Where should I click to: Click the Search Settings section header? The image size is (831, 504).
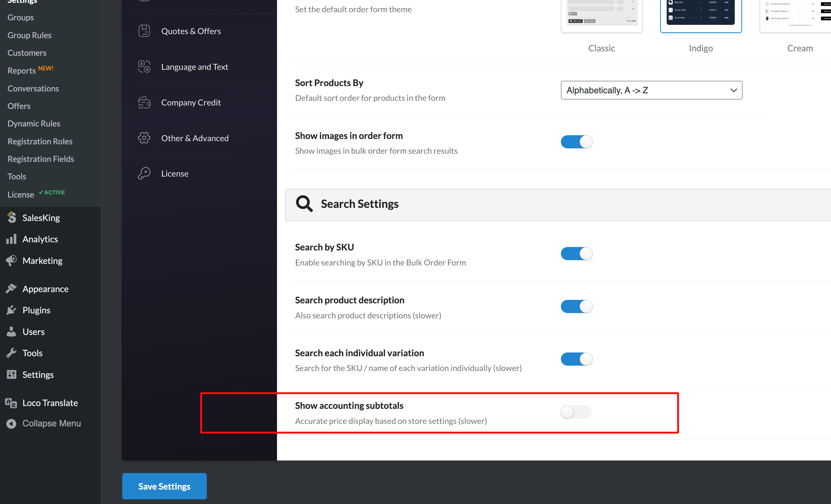pos(558,205)
